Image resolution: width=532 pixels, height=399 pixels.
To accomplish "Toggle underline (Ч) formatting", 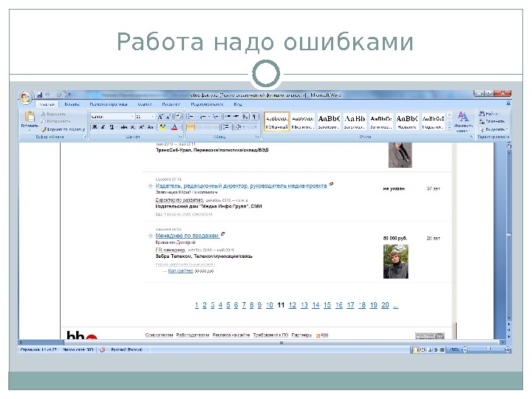I will (111, 127).
